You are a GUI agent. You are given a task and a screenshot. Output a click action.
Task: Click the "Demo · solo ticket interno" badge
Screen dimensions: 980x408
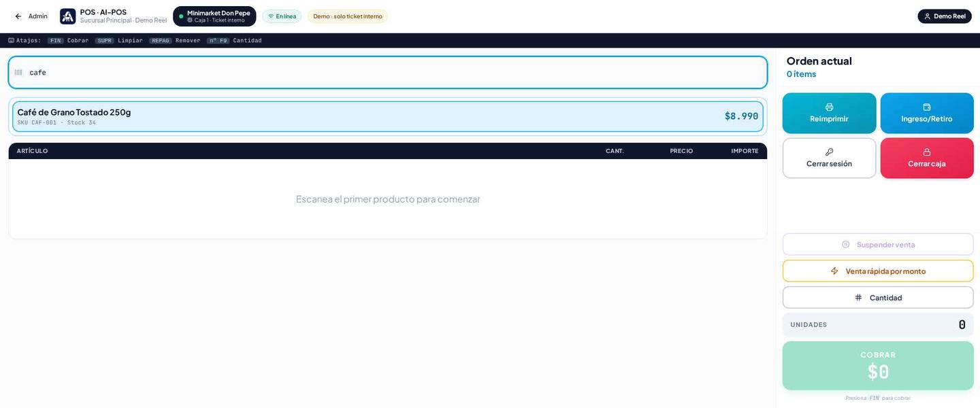pos(348,16)
